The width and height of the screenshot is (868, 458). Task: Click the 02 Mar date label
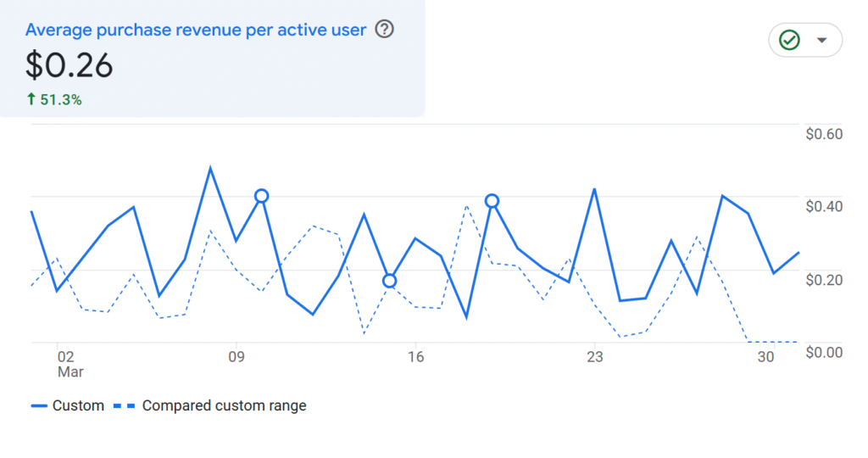(x=66, y=364)
